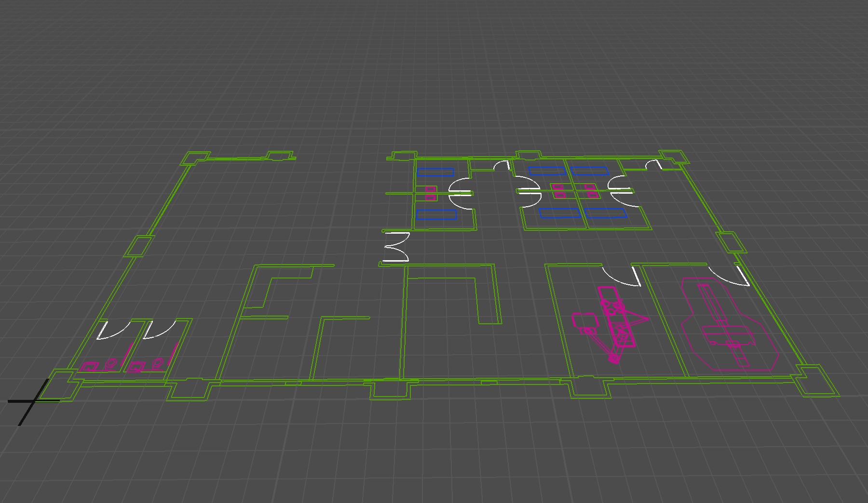
Task: Select the small white door arc at the top-right corner
Action: tap(653, 165)
